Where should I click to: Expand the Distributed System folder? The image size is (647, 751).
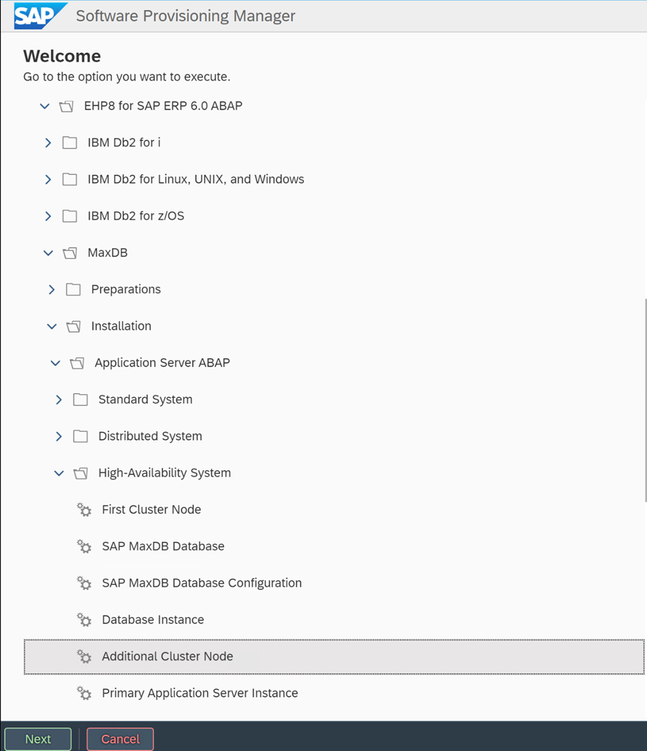pyautogui.click(x=59, y=436)
